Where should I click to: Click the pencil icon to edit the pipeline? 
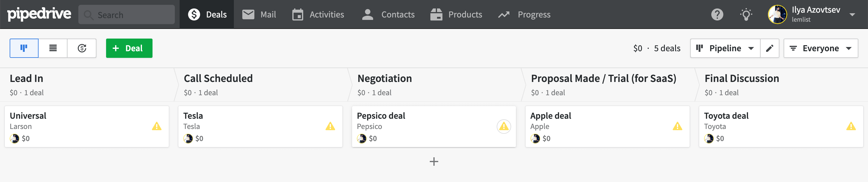pos(770,48)
